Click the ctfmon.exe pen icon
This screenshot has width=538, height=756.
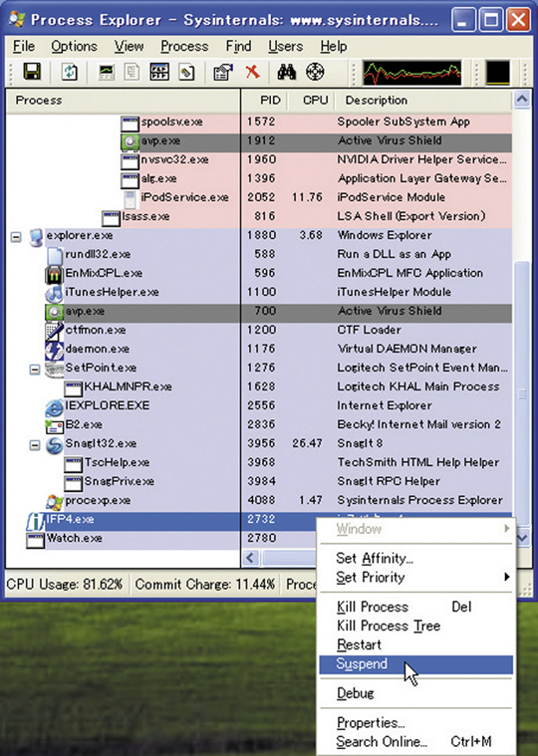coord(54,331)
